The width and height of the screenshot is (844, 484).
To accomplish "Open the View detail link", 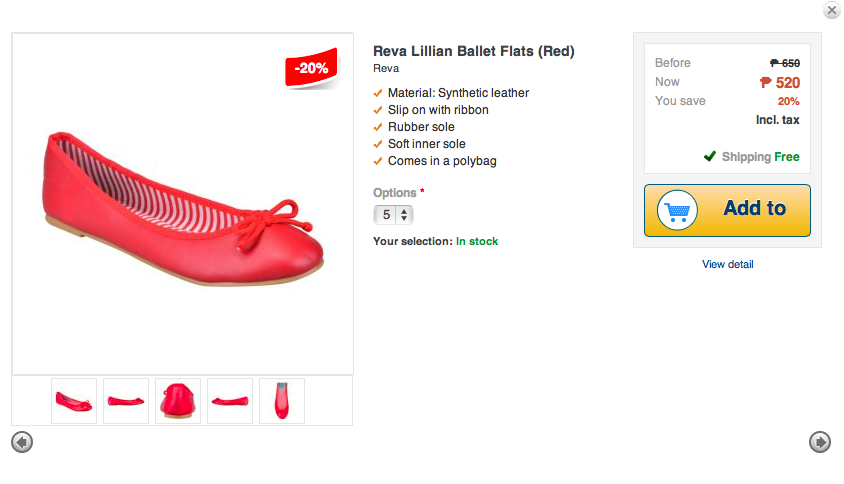I will pyautogui.click(x=728, y=264).
